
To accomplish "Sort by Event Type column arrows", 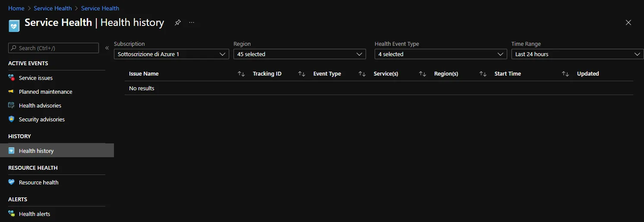I will [362, 74].
